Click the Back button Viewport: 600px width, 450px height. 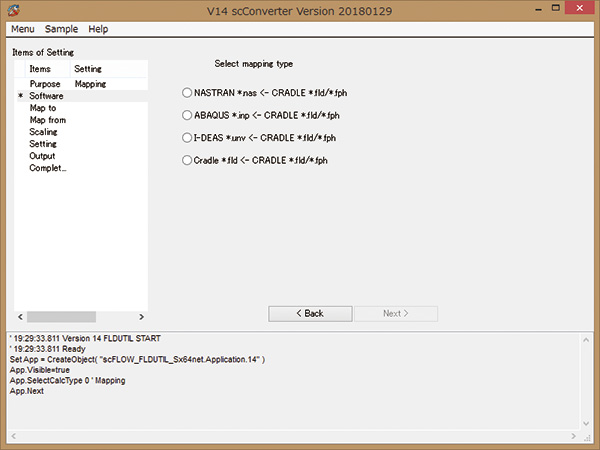tap(310, 314)
